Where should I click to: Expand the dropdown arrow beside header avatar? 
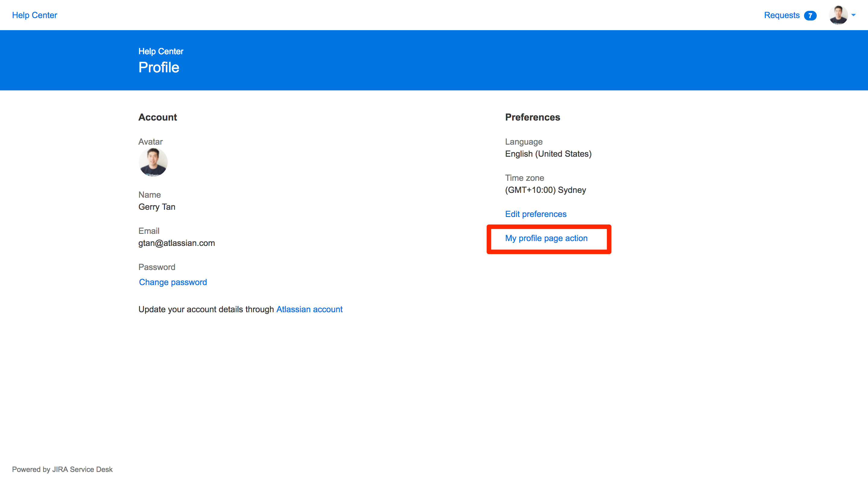(x=854, y=15)
